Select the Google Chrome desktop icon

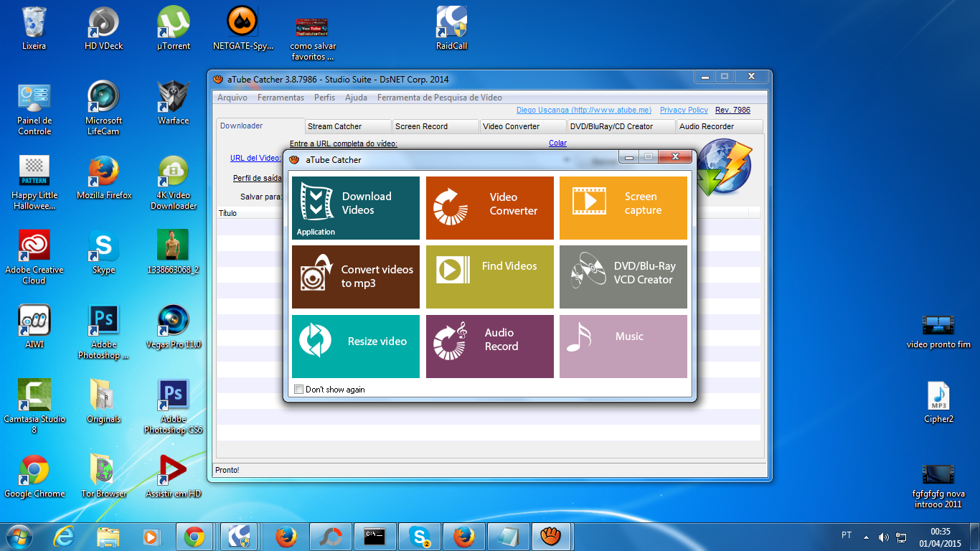(34, 476)
